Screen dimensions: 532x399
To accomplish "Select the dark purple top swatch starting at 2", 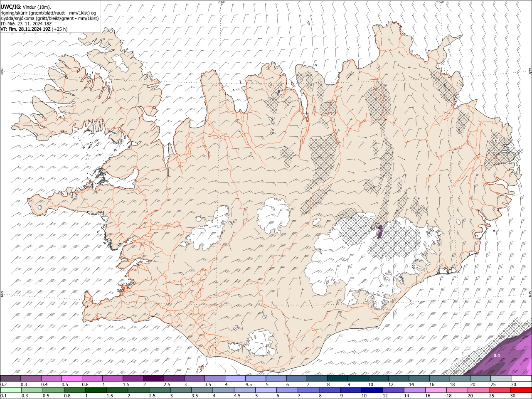I will (x=153, y=378).
